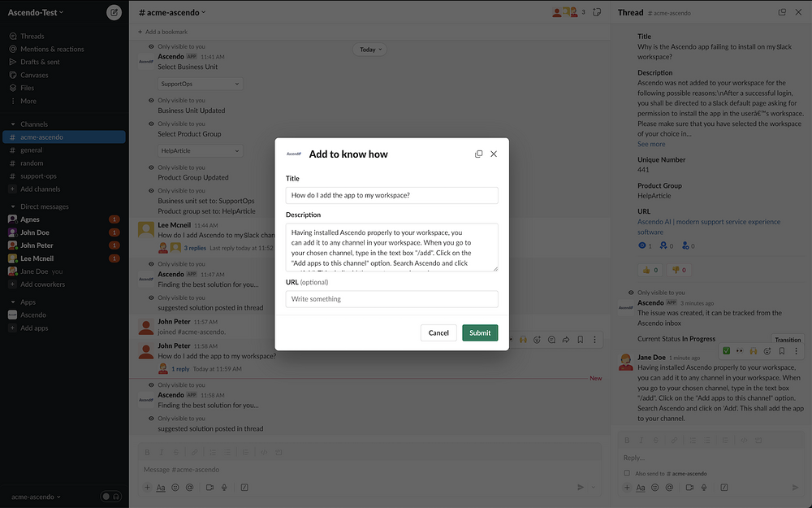Viewport: 812px width, 508px height.
Task: Open Threads in the sidebar
Action: coord(32,37)
